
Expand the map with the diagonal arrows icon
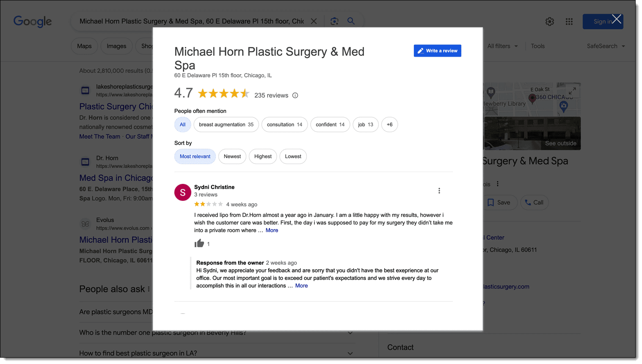(572, 90)
